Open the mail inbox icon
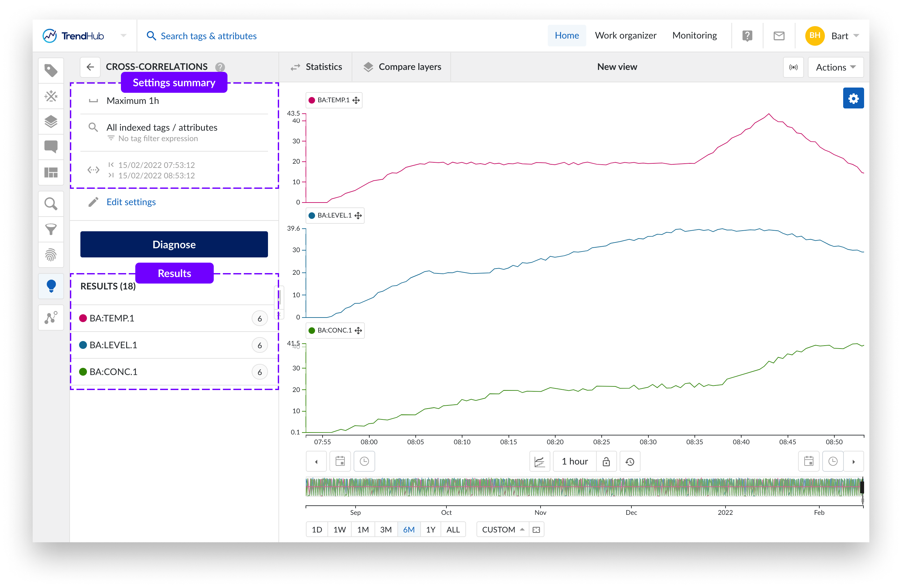Screen dimensions: 902x588 tap(779, 36)
